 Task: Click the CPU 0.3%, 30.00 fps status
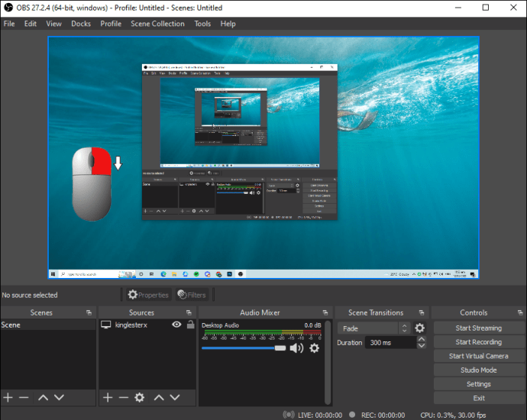pos(453,415)
